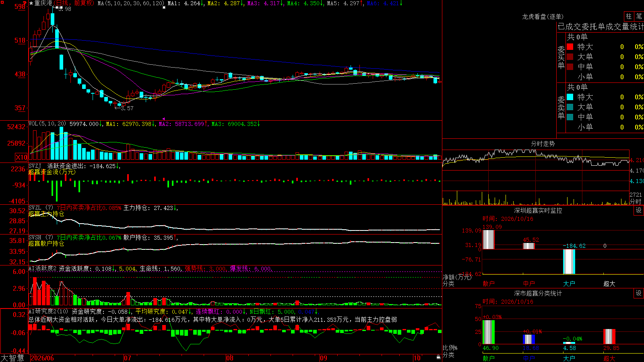Click the red 特大 buy order swatch
This screenshot has width=644, height=362.
(x=570, y=47)
